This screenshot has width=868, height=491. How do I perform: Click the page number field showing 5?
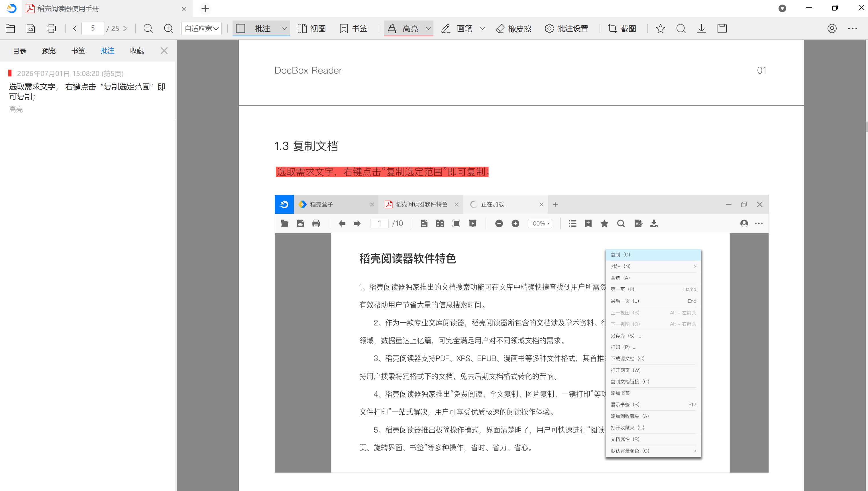coord(93,28)
